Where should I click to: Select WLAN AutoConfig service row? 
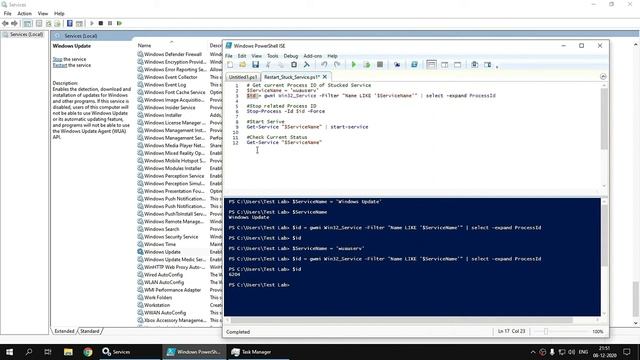pyautogui.click(x=164, y=282)
